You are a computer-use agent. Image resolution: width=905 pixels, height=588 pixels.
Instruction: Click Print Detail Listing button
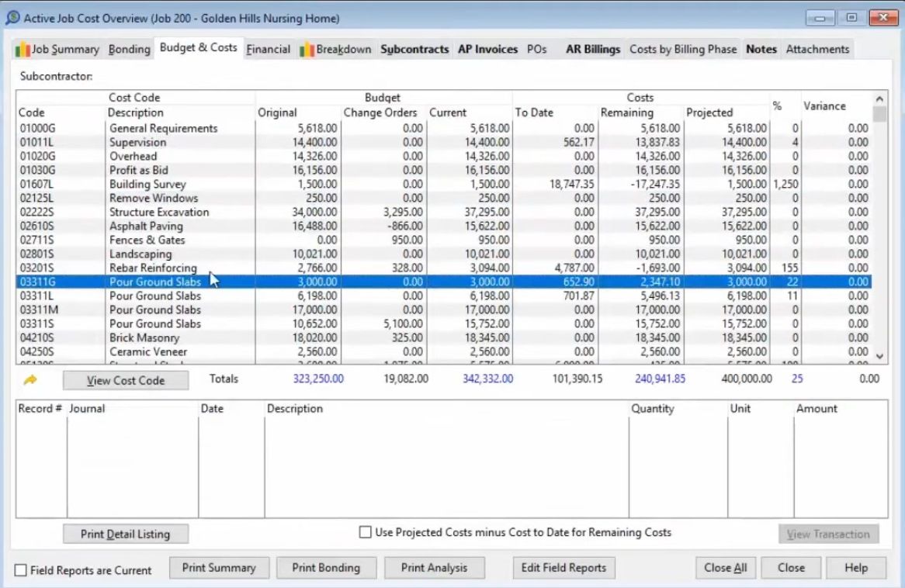pos(126,534)
